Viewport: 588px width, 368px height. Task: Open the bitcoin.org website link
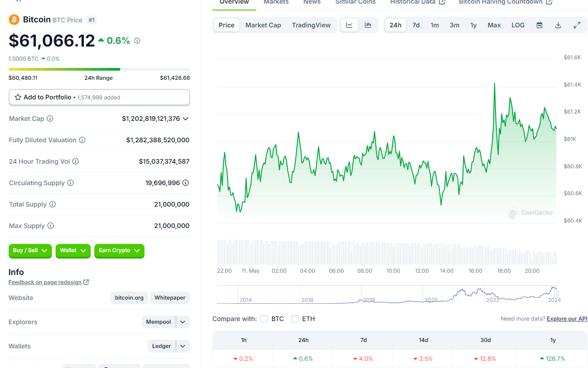click(x=129, y=298)
